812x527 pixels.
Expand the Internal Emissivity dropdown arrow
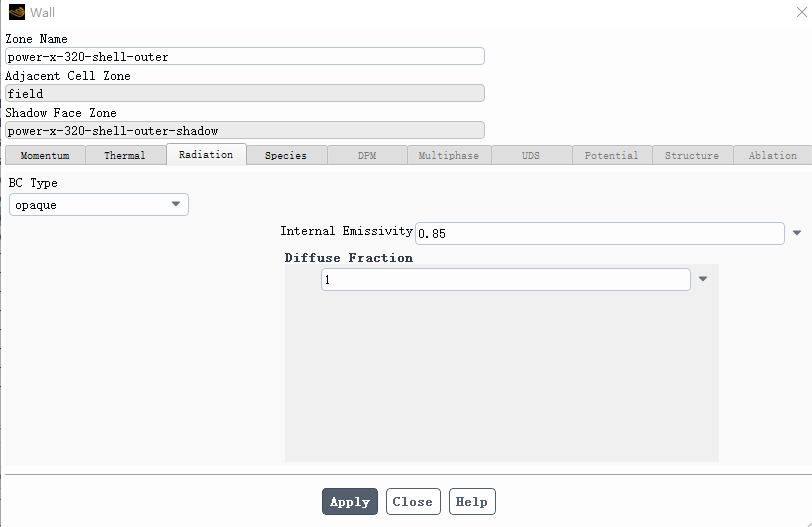[797, 233]
